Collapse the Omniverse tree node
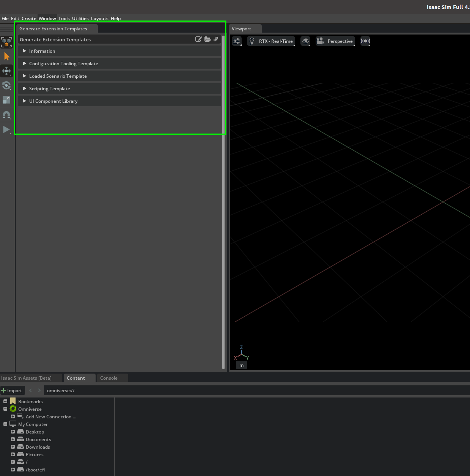The width and height of the screenshot is (470, 476). (x=5, y=409)
